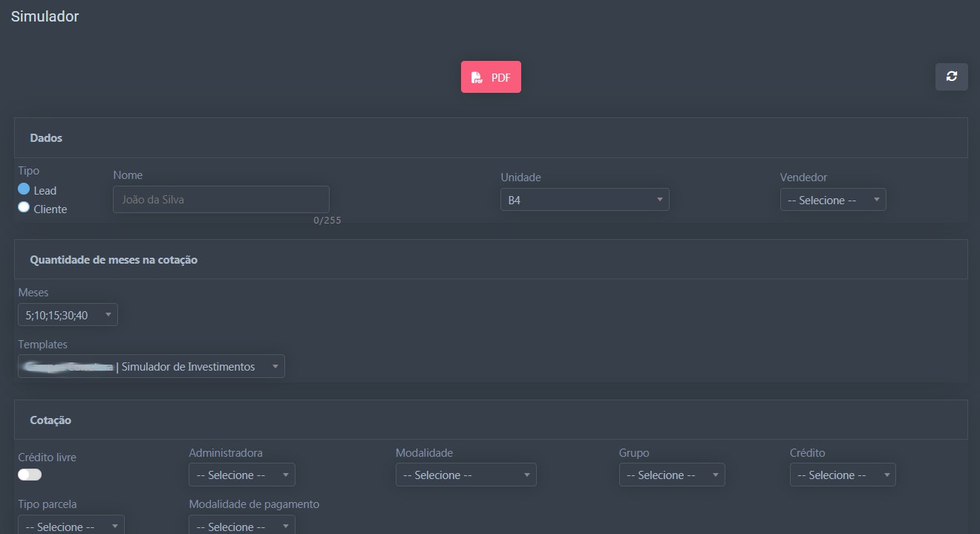Open the Tipo parcela dropdown
The width and height of the screenshot is (980, 534).
pyautogui.click(x=71, y=526)
